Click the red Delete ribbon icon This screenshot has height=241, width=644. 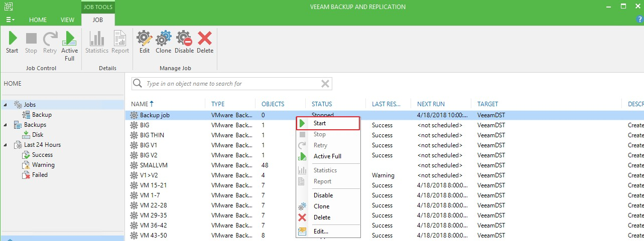tap(205, 39)
